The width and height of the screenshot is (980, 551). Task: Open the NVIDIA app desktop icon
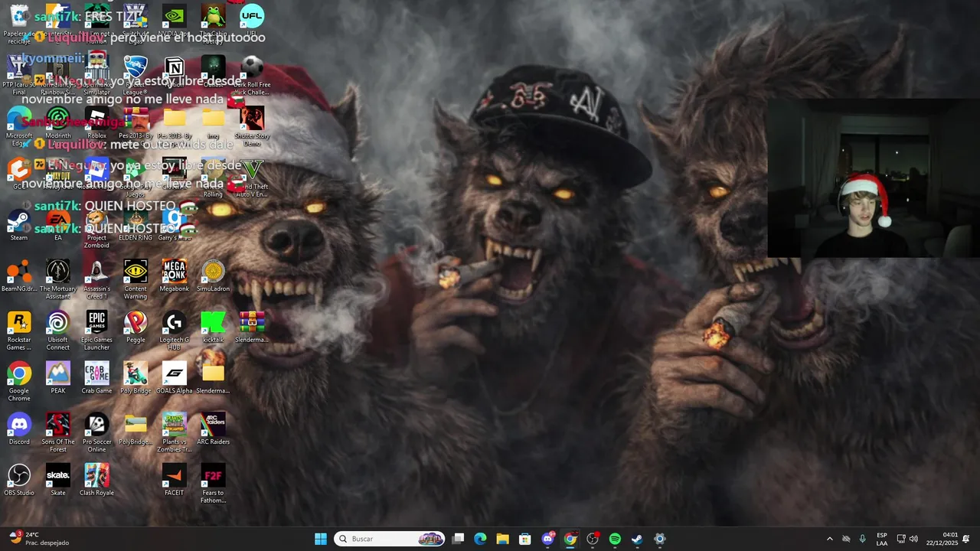pyautogui.click(x=175, y=21)
